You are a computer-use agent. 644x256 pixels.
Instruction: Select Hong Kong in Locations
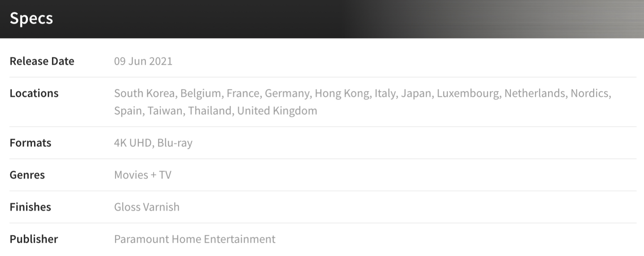[x=342, y=93]
